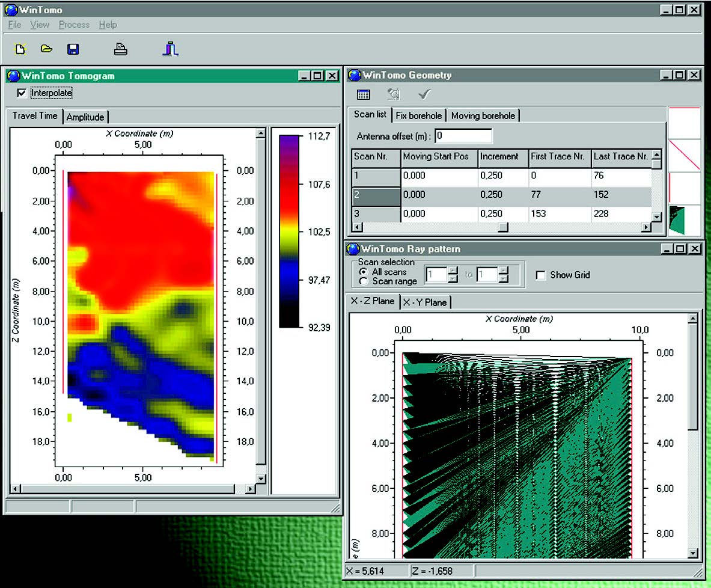Select the Moving borehole tab
Viewport: 711px width, 588px height.
point(483,115)
